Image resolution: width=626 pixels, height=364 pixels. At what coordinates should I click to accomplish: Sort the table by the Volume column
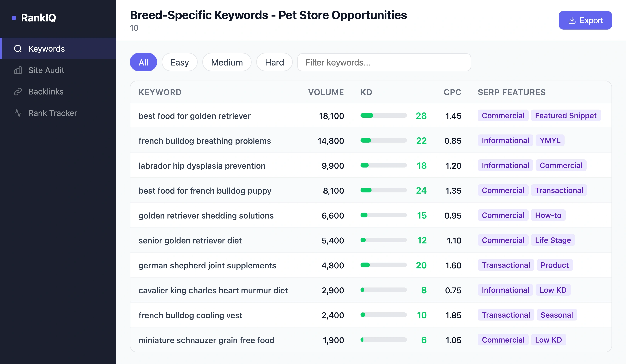[326, 92]
